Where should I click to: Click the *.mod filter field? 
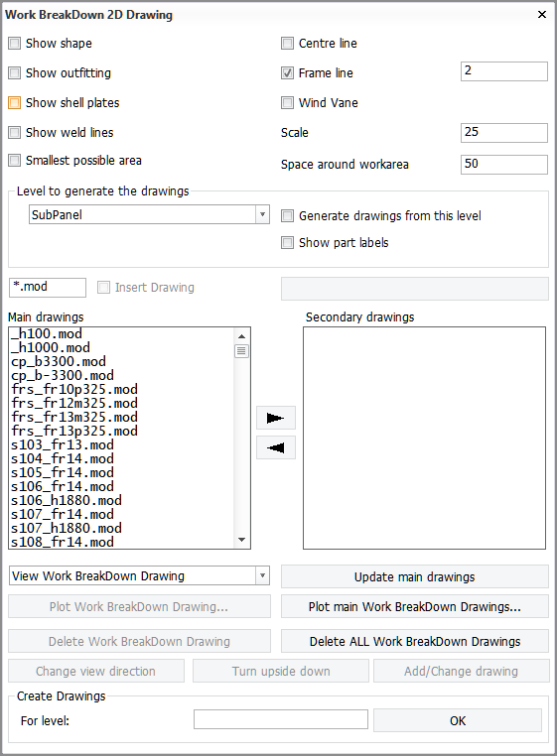coord(48,288)
